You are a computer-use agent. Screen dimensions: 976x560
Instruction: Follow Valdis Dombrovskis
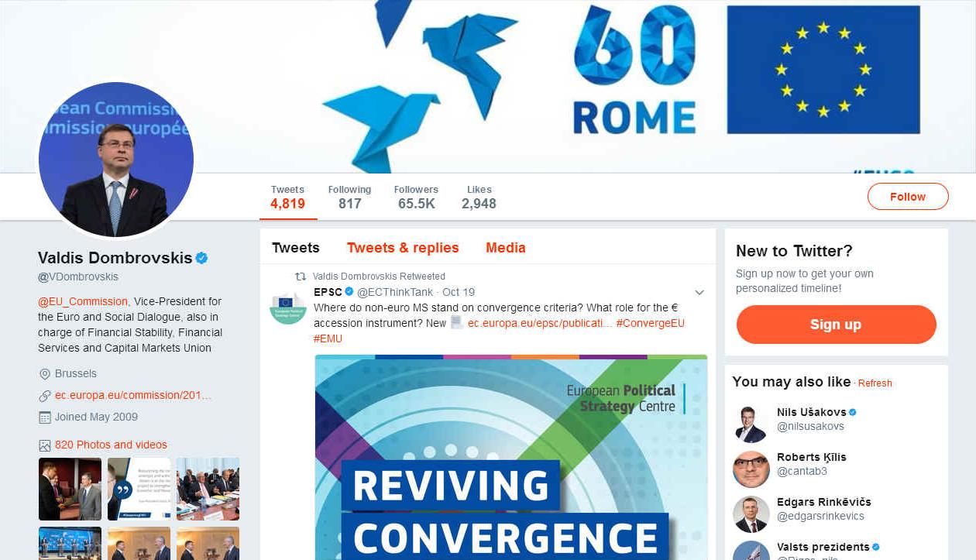(x=908, y=197)
